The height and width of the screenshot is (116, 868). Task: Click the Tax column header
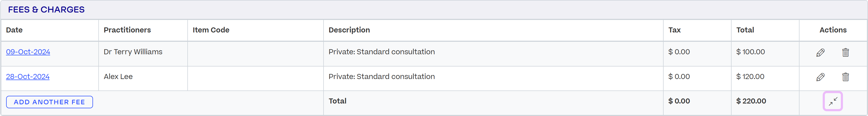point(674,30)
